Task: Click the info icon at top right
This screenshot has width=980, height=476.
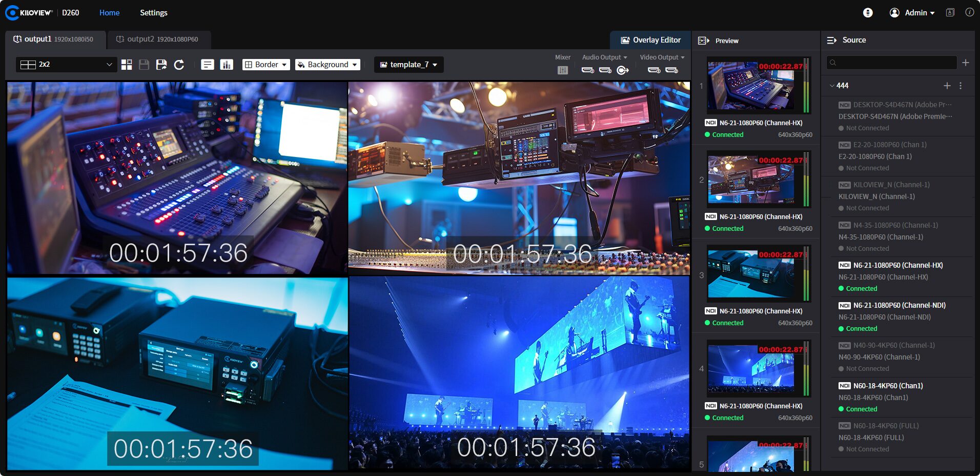Action: pos(969,13)
